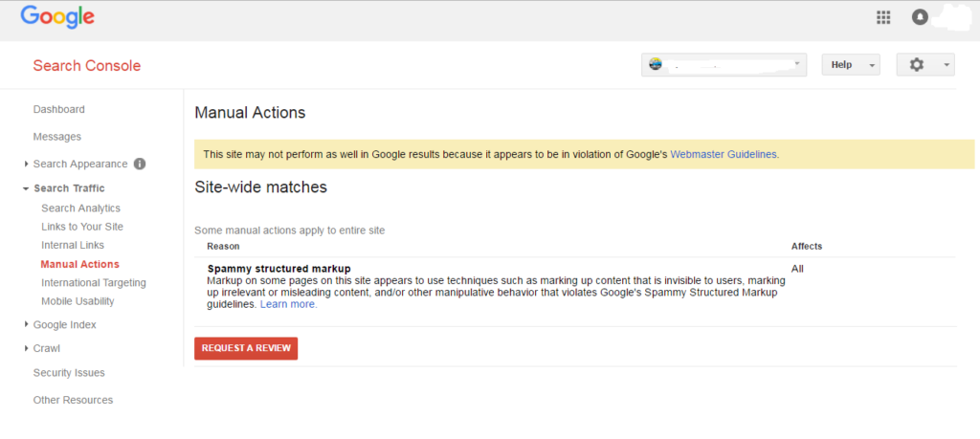This screenshot has width=980, height=439.
Task: Open the dropdown arrow beside the gear
Action: click(947, 65)
